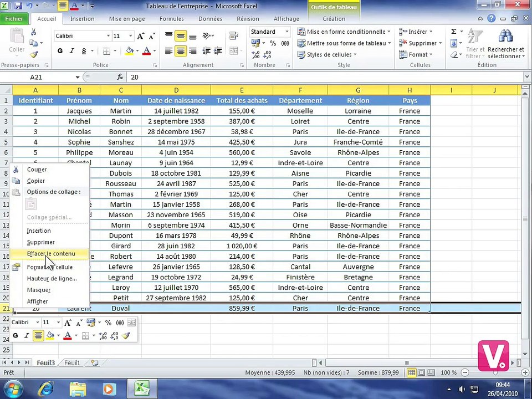The height and width of the screenshot is (399, 532).
Task: Open the Calibri font dropdown in ribbon
Action: [108, 36]
